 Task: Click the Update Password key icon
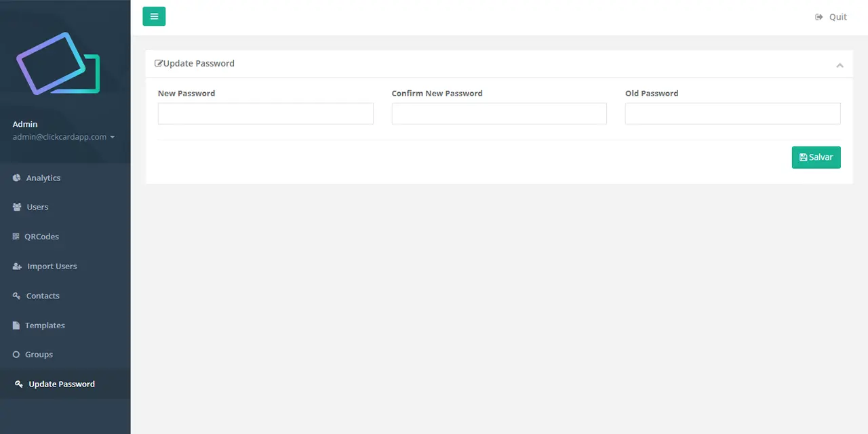coord(19,384)
